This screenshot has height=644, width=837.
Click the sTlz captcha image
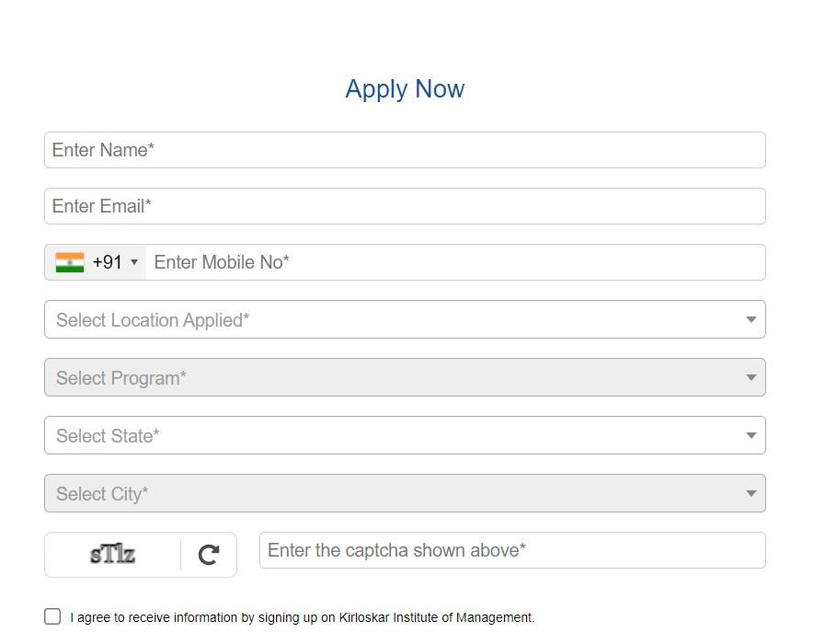click(112, 555)
